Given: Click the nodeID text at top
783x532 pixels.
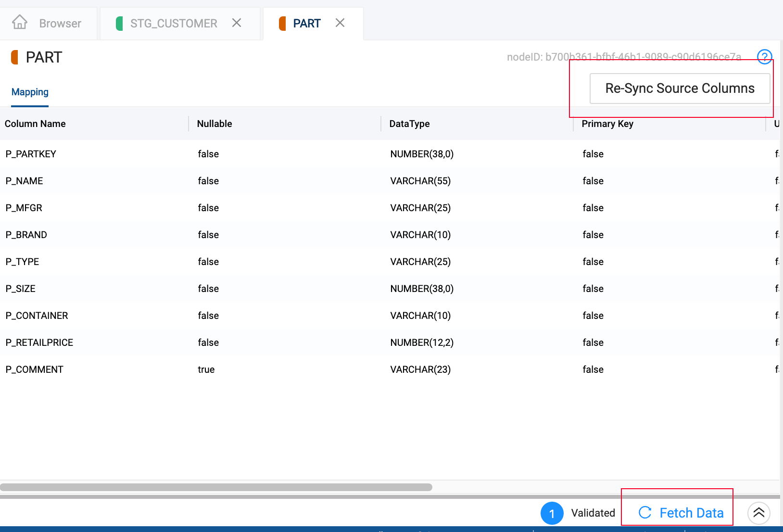Looking at the screenshot, I should 624,57.
